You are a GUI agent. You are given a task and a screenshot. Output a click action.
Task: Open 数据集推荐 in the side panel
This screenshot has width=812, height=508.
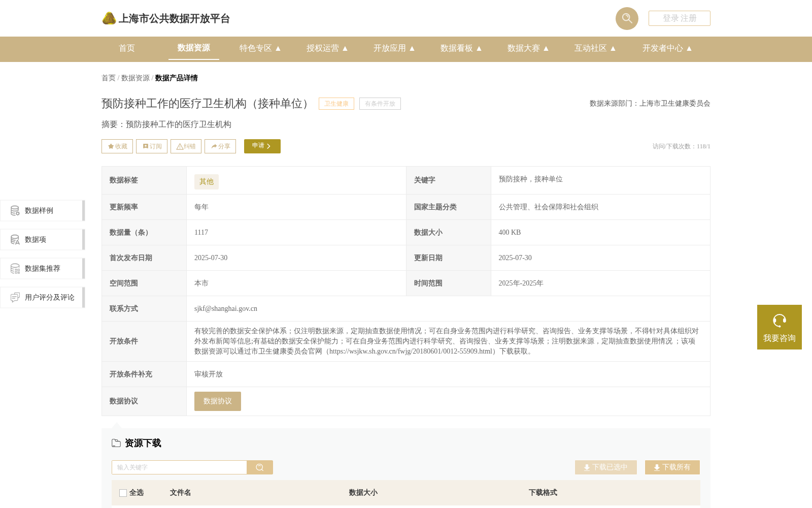42,268
